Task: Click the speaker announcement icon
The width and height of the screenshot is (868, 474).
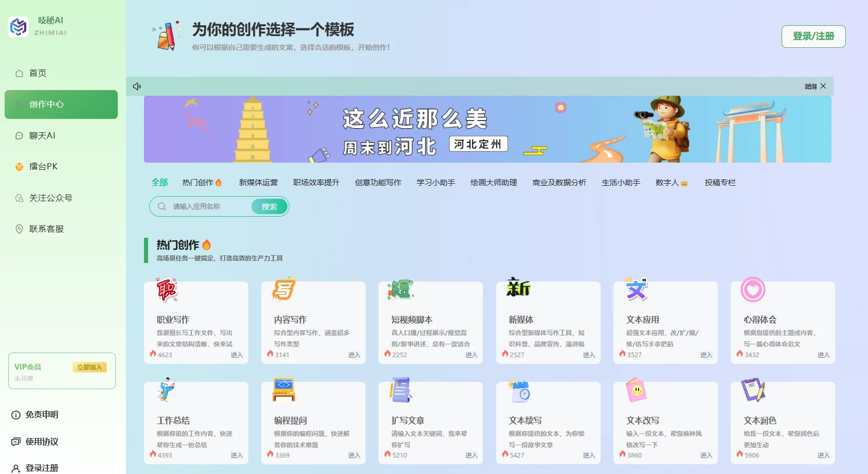Action: pos(137,86)
